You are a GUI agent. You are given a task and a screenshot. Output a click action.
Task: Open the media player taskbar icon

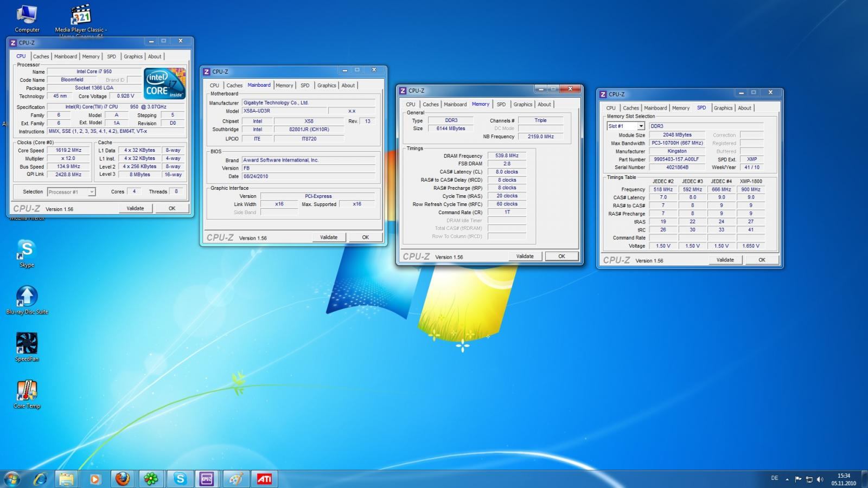click(x=94, y=479)
